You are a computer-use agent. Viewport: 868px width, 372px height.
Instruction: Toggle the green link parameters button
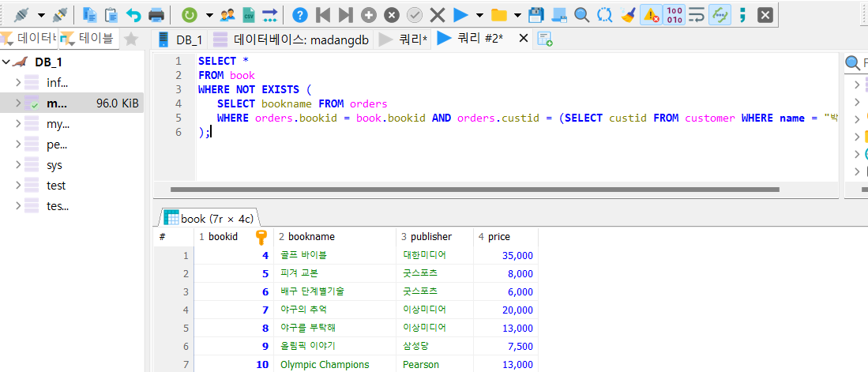coord(719,15)
